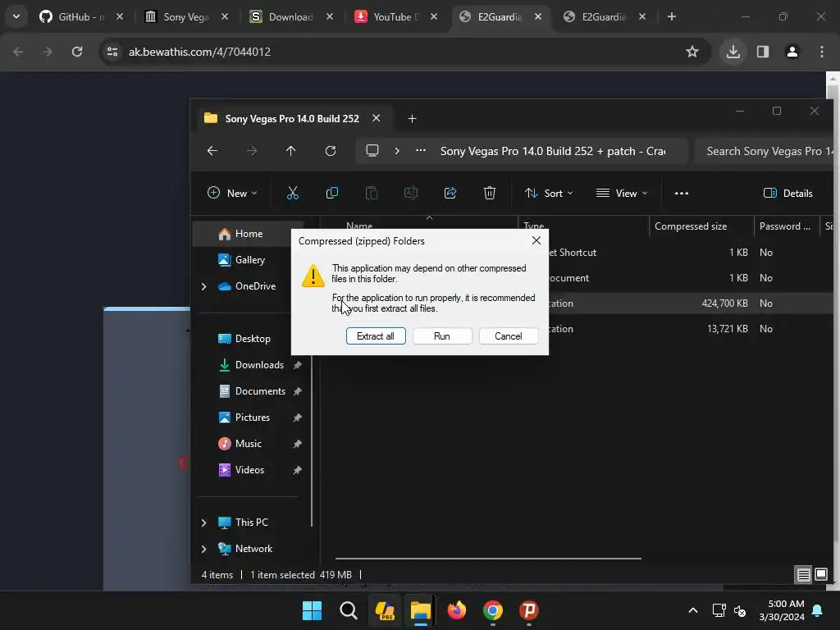
Task: Show hidden system tray icons
Action: (692, 610)
